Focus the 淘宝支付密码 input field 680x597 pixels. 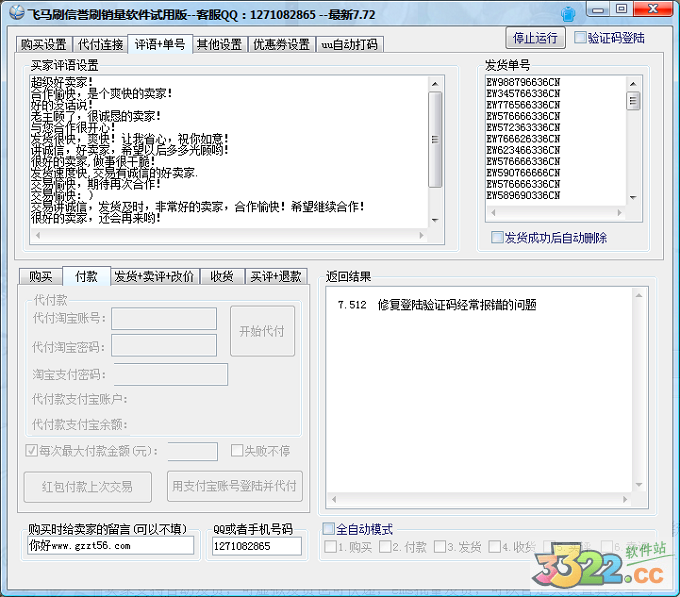(171, 375)
